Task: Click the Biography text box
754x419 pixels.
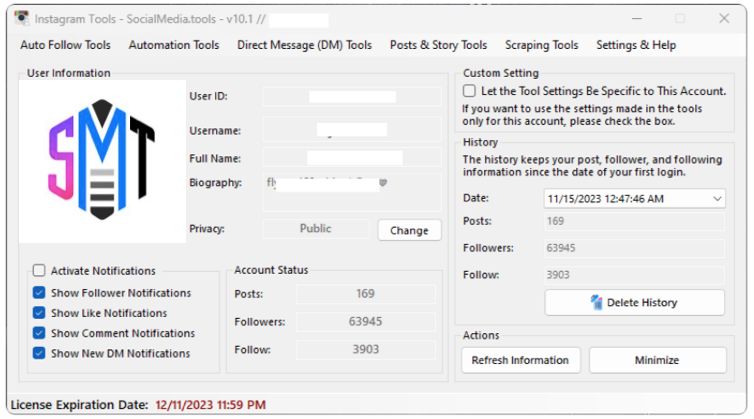Action: tap(352, 192)
